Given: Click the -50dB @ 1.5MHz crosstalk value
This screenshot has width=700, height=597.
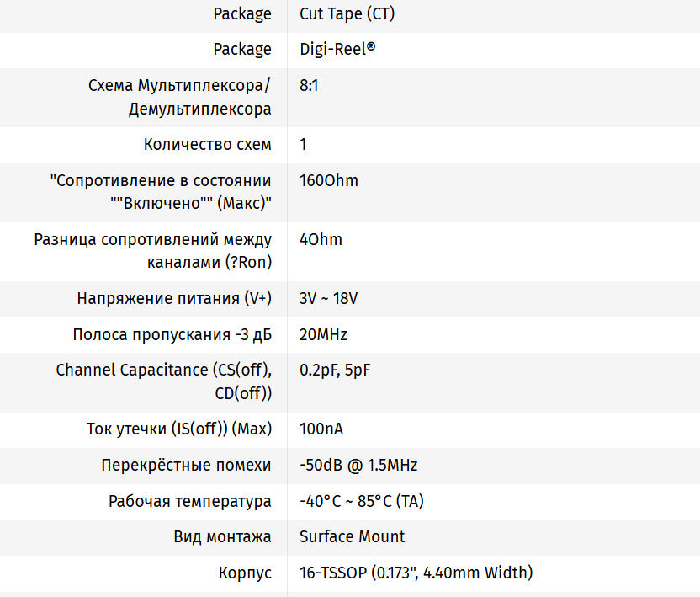Looking at the screenshot, I should coord(358,465).
